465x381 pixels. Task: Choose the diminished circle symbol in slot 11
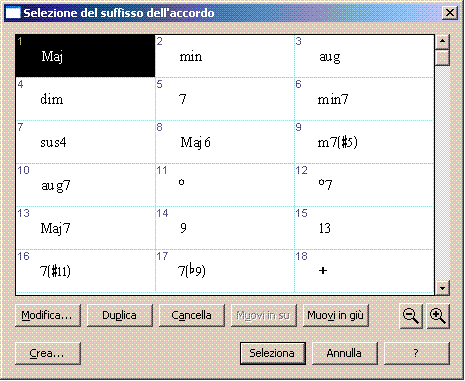pyautogui.click(x=225, y=185)
